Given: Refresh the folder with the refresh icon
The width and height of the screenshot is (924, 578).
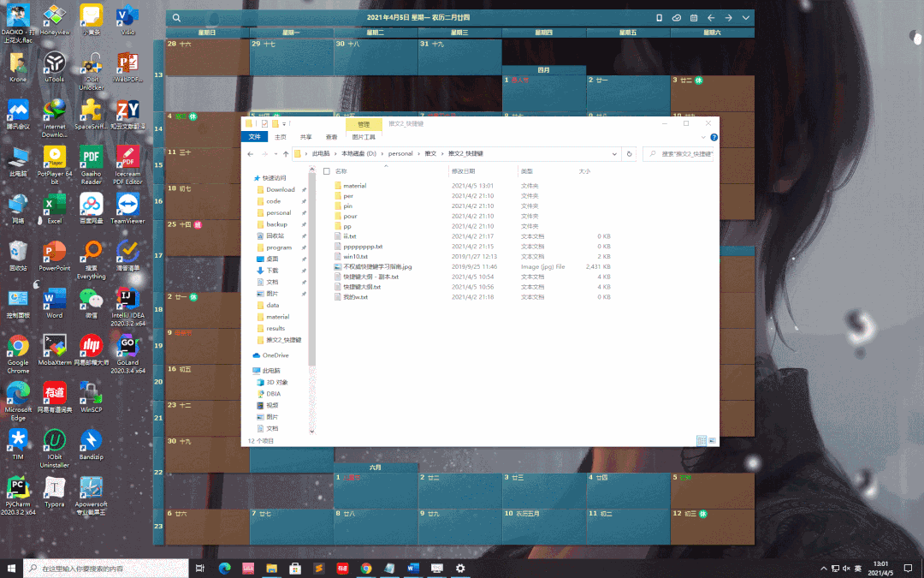Looking at the screenshot, I should [629, 153].
